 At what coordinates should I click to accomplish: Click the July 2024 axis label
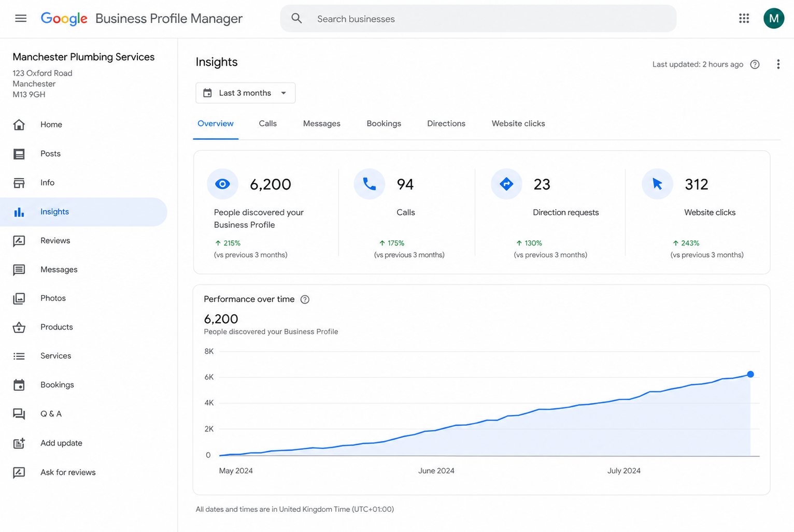point(624,471)
